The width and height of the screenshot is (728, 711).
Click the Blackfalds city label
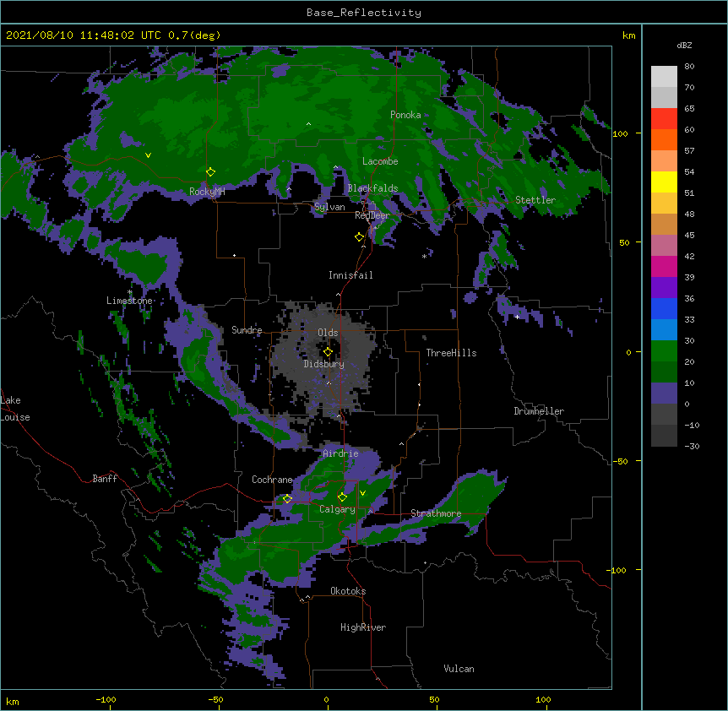pos(372,188)
